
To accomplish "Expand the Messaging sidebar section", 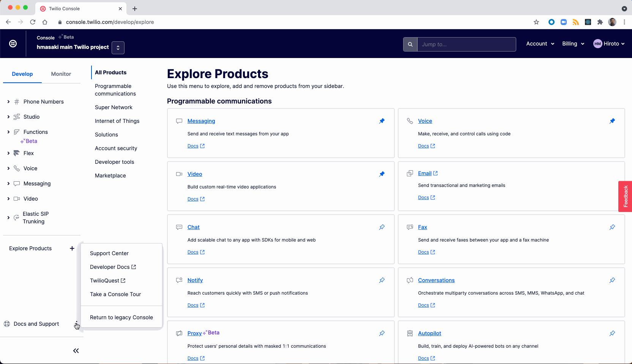I will pos(8,184).
